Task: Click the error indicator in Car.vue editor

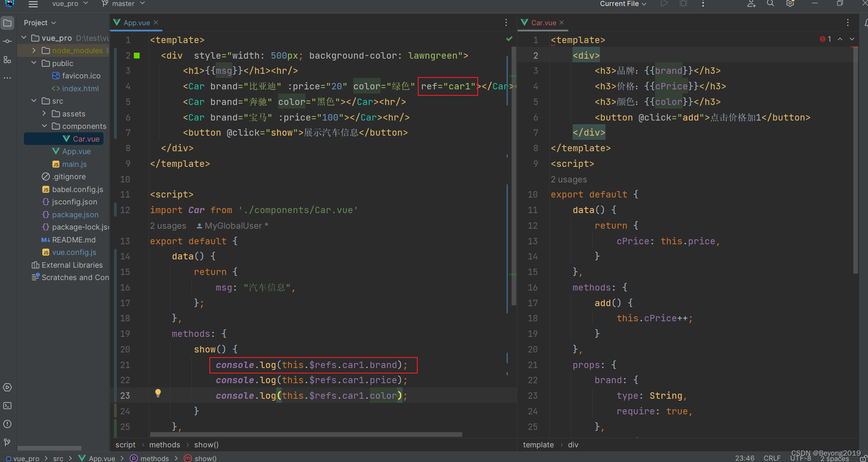Action: point(825,39)
